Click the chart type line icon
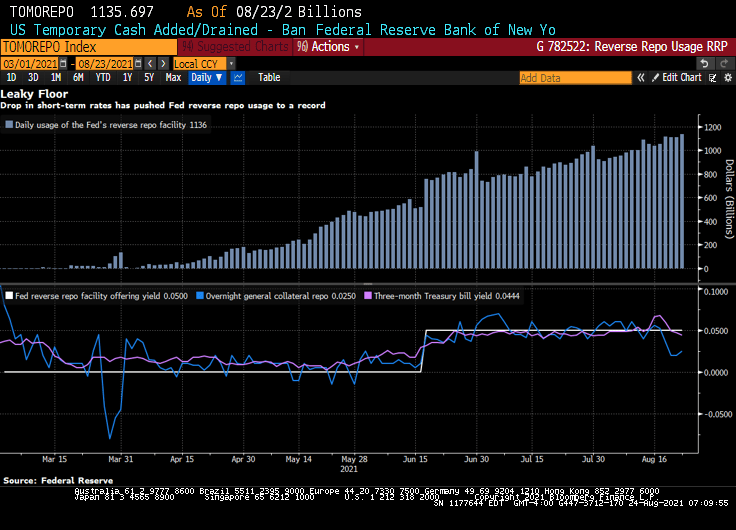 [x=238, y=77]
